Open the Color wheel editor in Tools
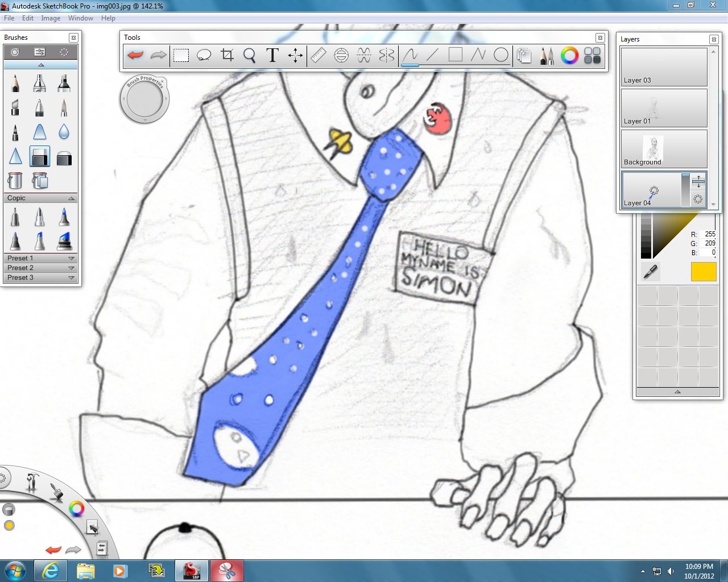The image size is (728, 582). (x=570, y=55)
